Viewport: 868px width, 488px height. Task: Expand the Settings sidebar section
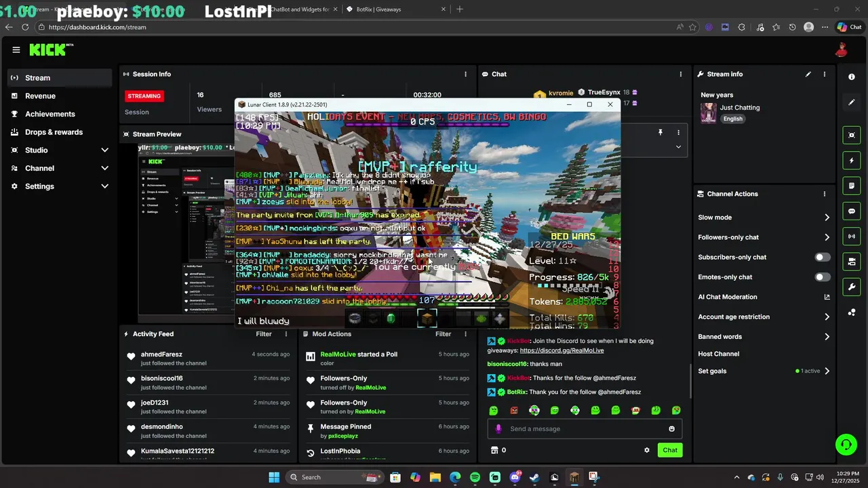coord(104,186)
